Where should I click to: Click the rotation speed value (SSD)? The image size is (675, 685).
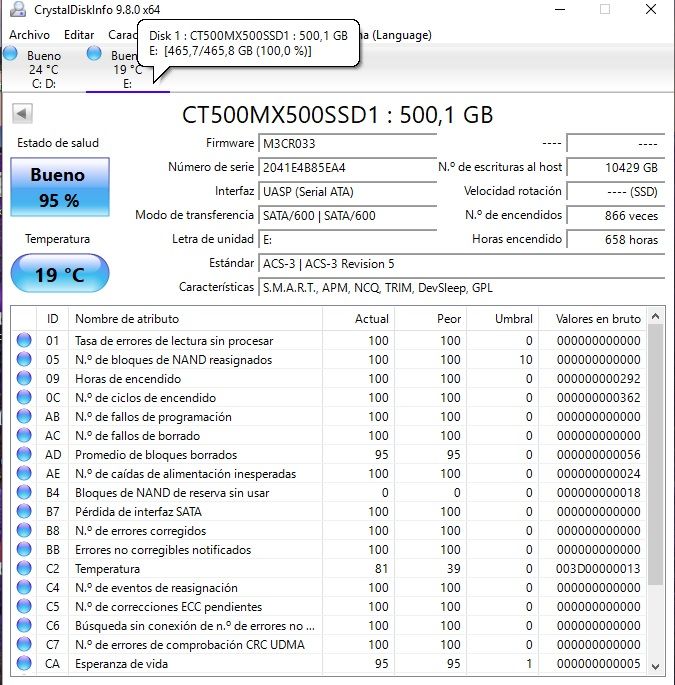616,191
